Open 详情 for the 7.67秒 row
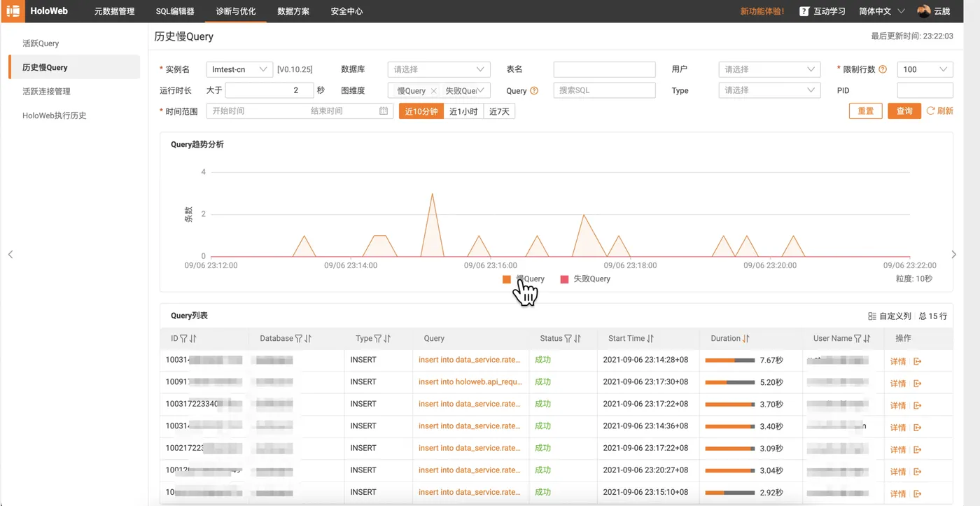The image size is (980, 506). 898,361
